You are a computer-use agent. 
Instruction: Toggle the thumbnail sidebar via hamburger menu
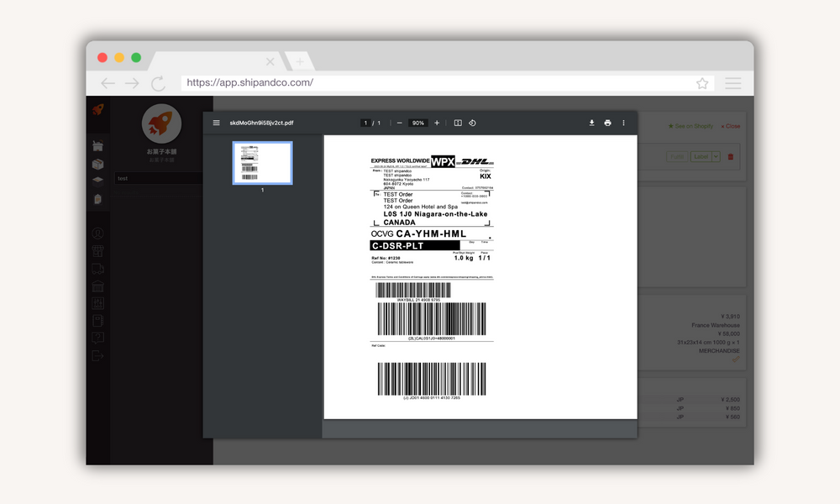click(x=217, y=123)
